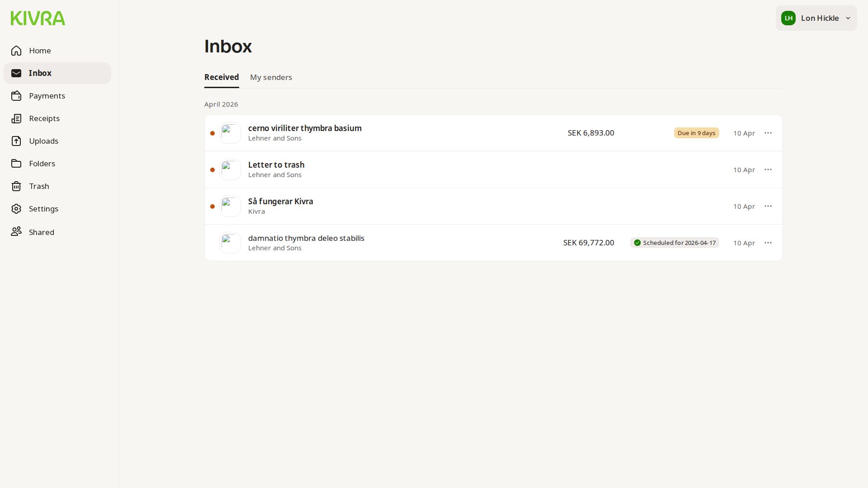The image size is (868, 488).
Task: Open more options for cerno viriliter invoice
Action: (x=768, y=133)
